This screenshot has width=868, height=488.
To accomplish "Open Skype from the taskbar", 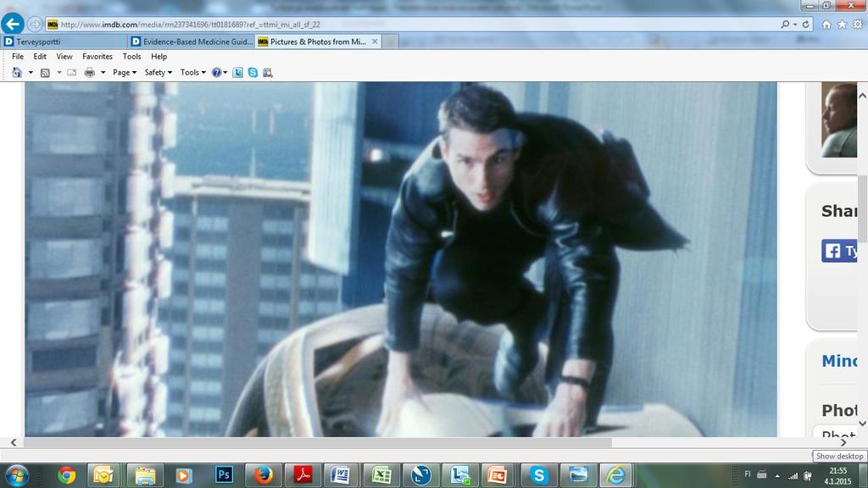I will 538,475.
